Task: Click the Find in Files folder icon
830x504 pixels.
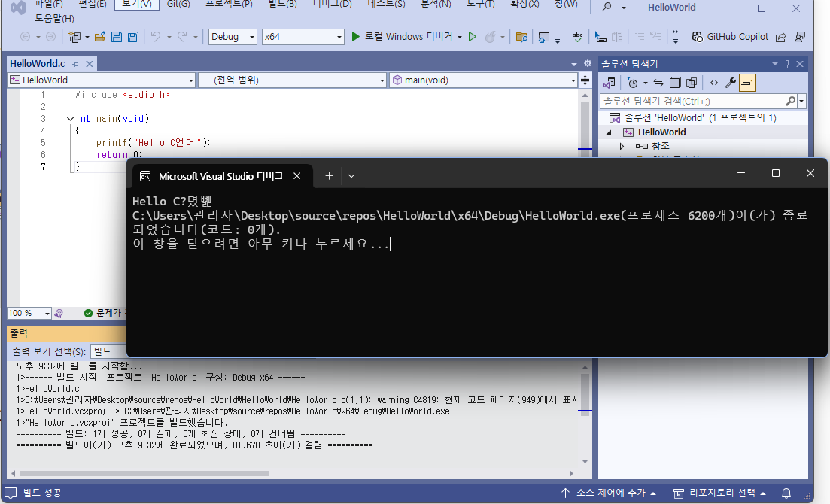Action: click(521, 37)
